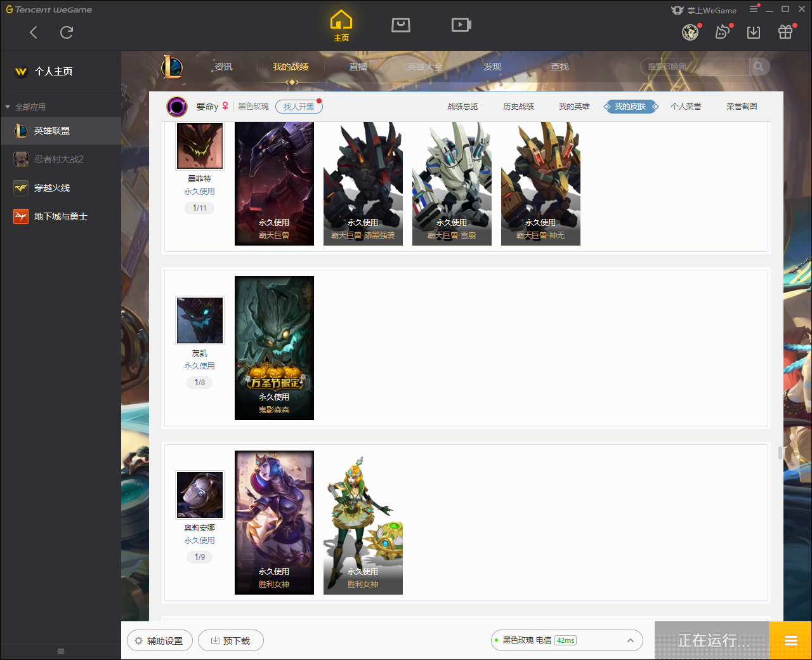Image resolution: width=812 pixels, height=660 pixels.
Task: Open the store bag icon
Action: pyautogui.click(x=401, y=25)
